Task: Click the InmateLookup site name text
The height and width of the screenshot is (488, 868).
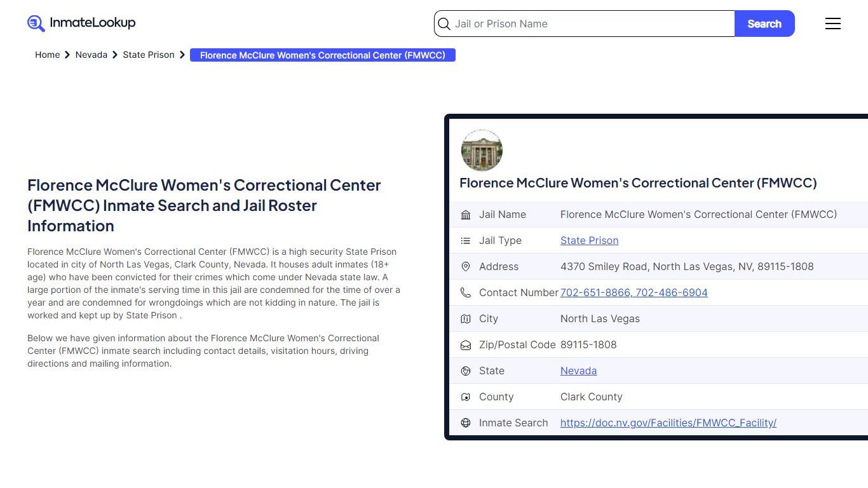Action: pos(93,23)
